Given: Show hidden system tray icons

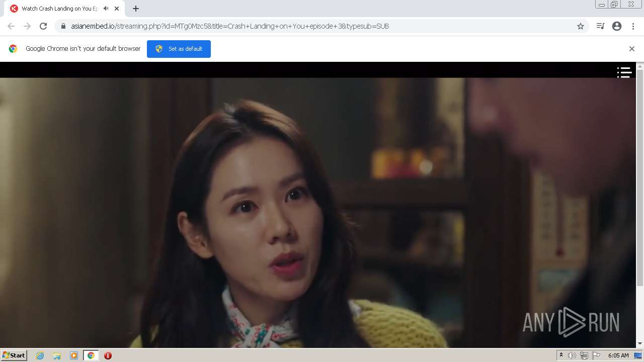Looking at the screenshot, I should 561,355.
